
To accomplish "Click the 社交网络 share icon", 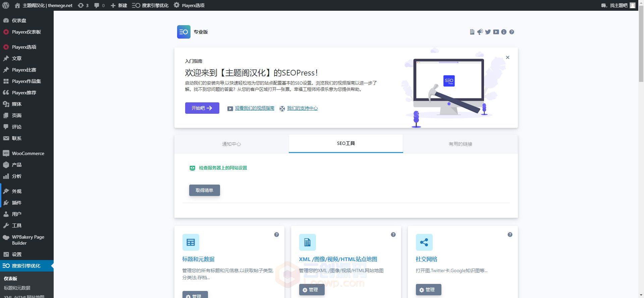I will click(424, 242).
